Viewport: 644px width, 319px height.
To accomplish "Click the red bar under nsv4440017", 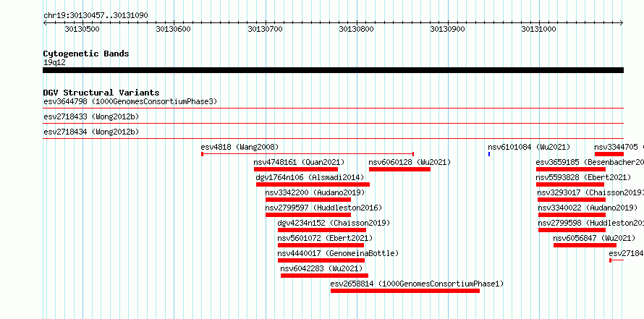I will 321,260.
